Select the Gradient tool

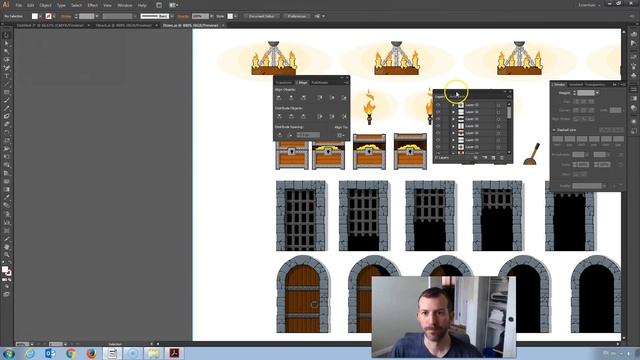(6, 189)
